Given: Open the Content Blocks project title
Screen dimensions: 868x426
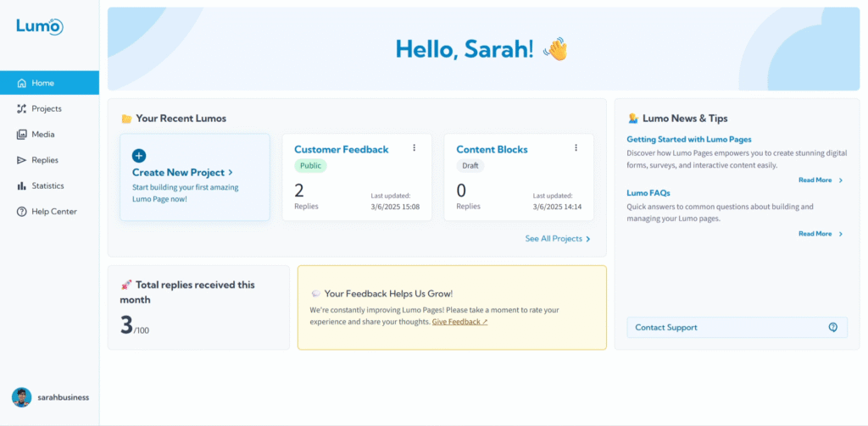Looking at the screenshot, I should click(492, 149).
